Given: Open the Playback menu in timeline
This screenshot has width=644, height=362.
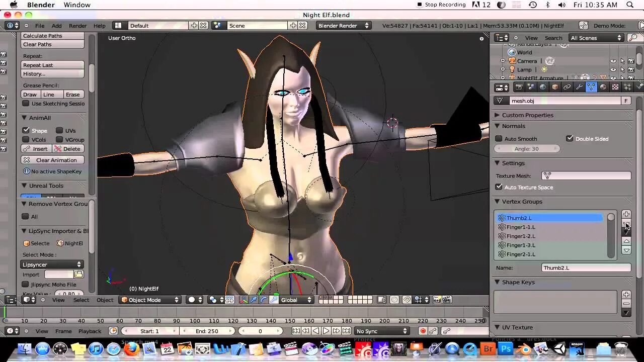Looking at the screenshot, I should tap(90, 331).
